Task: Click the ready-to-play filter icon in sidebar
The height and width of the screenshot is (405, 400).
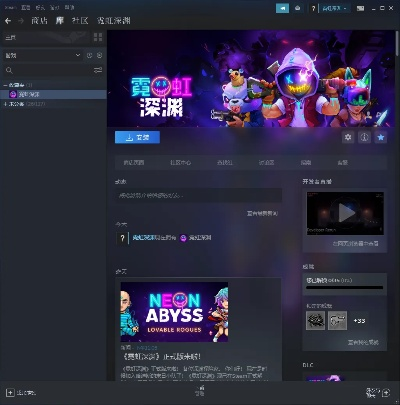Action: coord(99,55)
